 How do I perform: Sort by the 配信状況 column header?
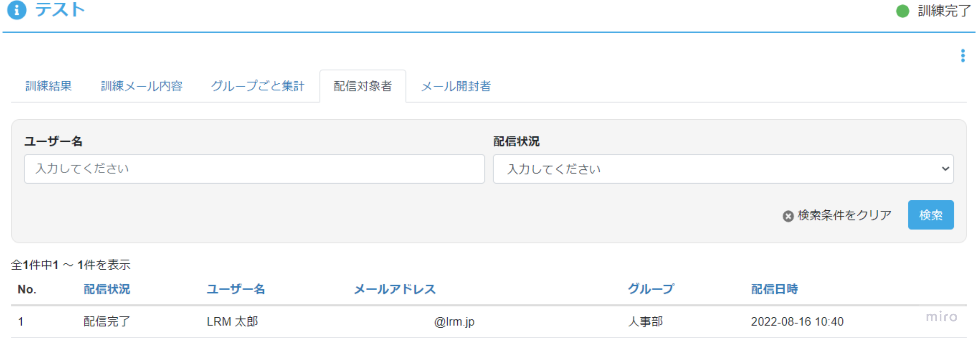tap(107, 289)
